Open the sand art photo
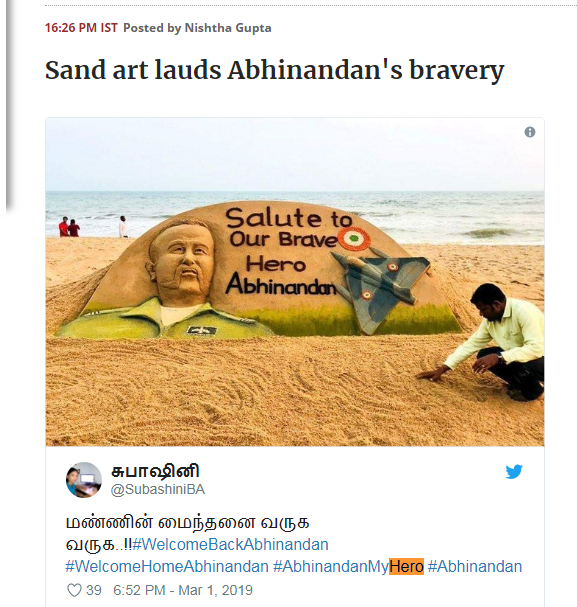 click(295, 282)
